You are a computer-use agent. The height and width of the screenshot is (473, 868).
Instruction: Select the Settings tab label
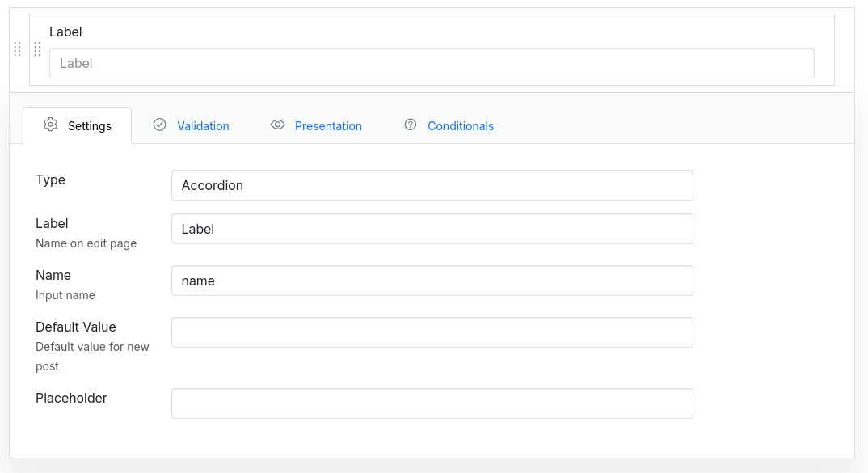click(90, 126)
